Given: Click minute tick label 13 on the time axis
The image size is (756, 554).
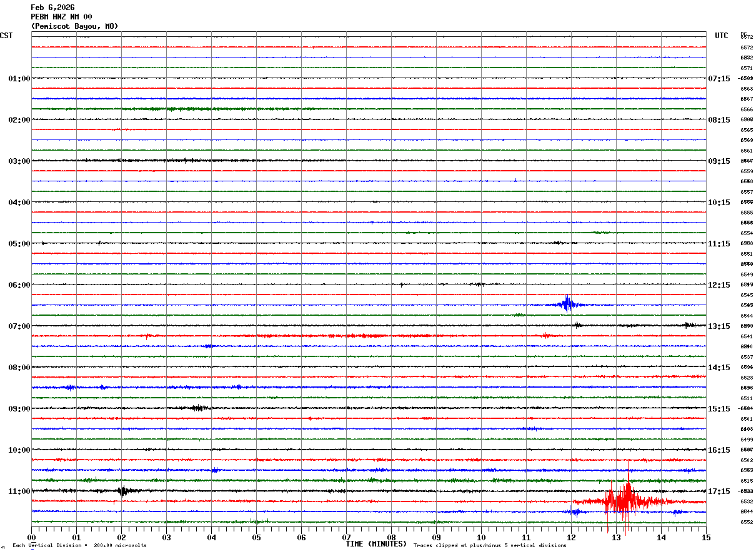Looking at the screenshot, I should (617, 537).
